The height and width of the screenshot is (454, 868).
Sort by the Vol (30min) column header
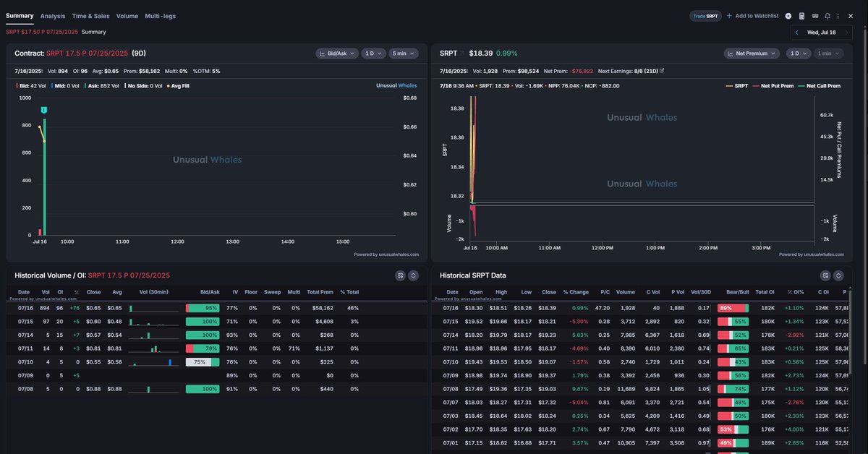coord(153,292)
